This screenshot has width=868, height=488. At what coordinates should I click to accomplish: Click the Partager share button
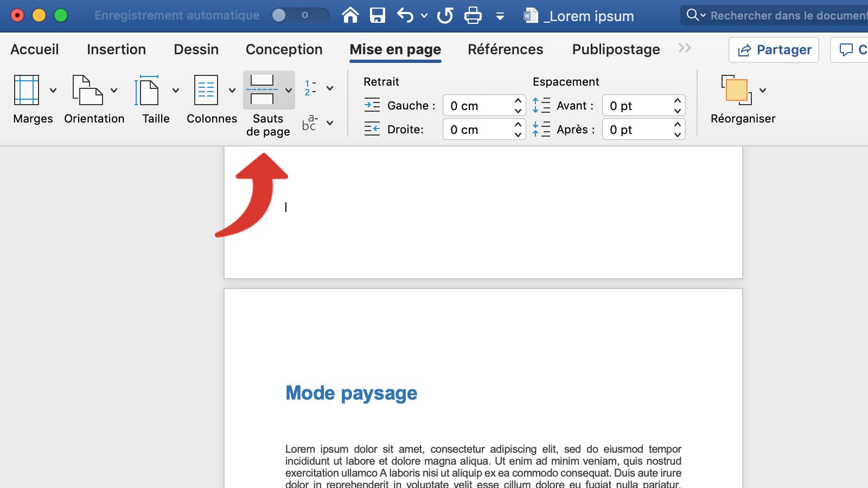774,50
